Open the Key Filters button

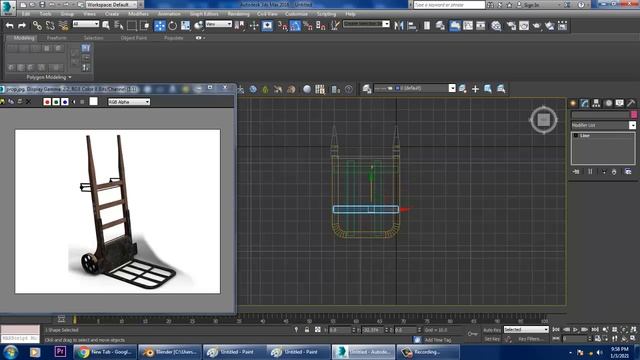tap(531, 339)
